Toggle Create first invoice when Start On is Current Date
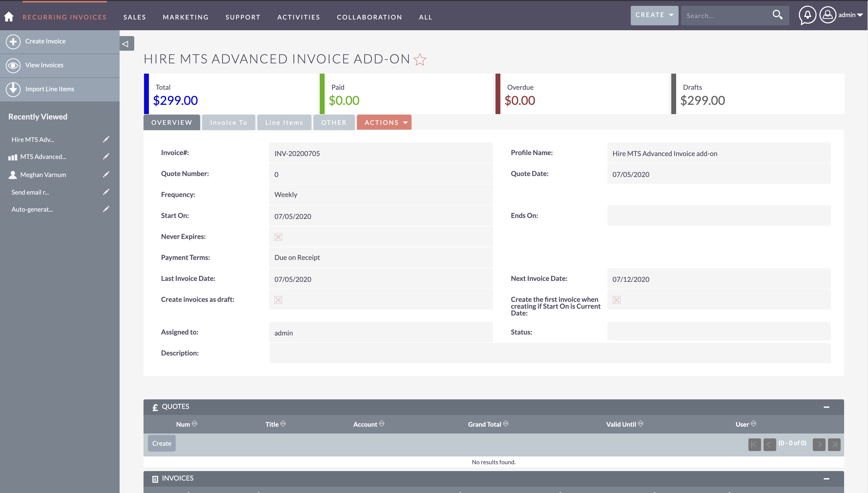Screen dimensions: 868x493 point(616,299)
